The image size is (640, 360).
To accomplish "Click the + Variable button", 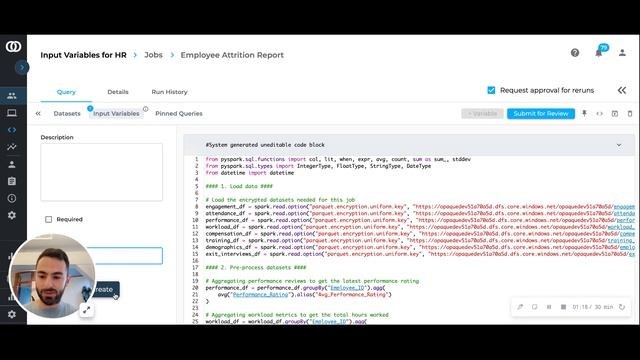I will (482, 113).
